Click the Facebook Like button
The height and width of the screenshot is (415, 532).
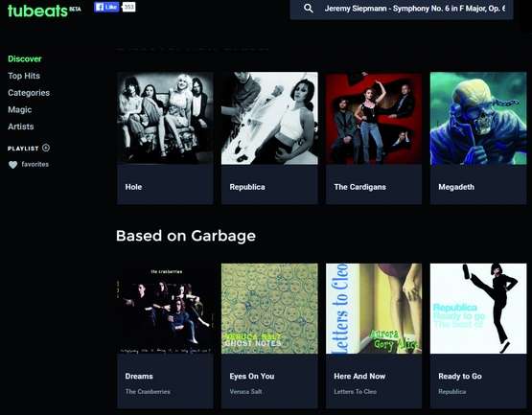[106, 7]
